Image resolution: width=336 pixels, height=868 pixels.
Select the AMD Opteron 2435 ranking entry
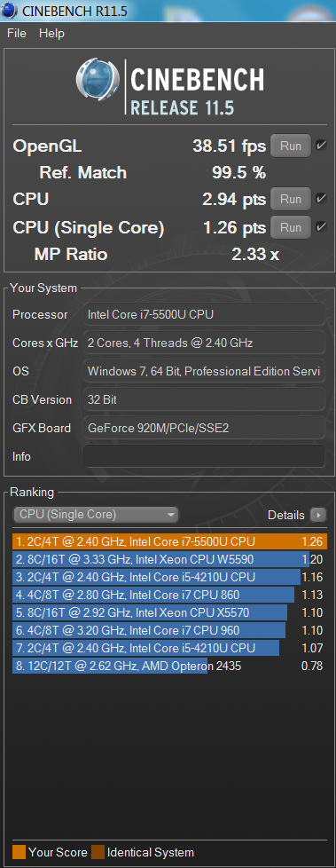pos(169,666)
